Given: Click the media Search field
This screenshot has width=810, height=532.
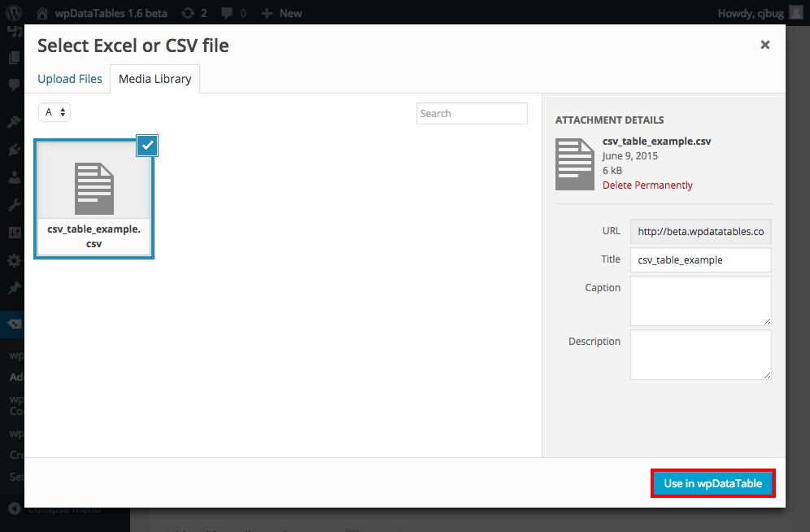Looking at the screenshot, I should 472,114.
